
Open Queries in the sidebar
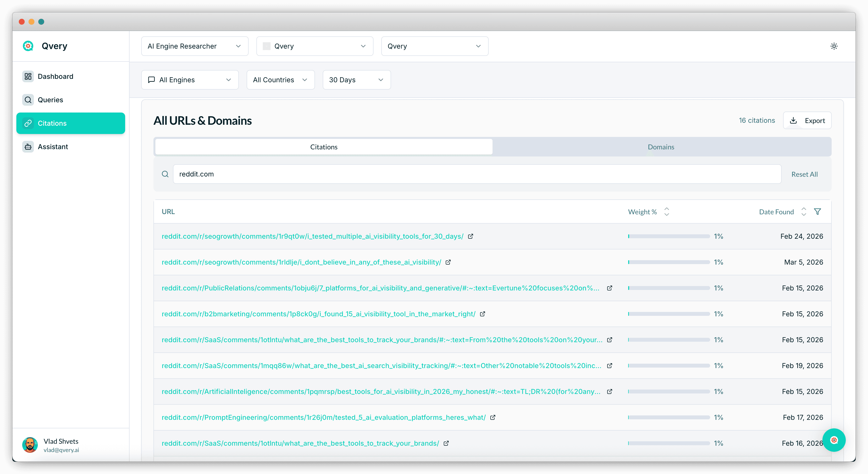coord(50,100)
